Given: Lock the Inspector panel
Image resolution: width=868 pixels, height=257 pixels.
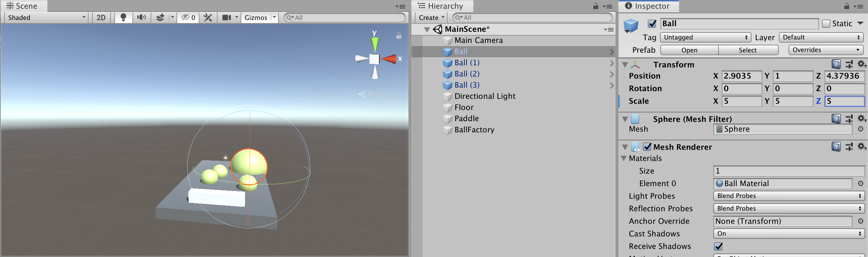Looking at the screenshot, I should 847,6.
